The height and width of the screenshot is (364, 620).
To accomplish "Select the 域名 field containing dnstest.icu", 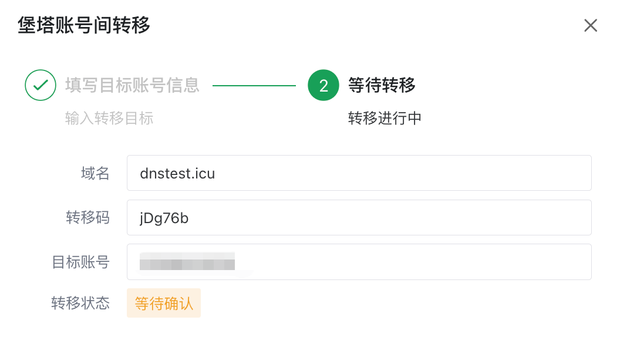I will (359, 173).
